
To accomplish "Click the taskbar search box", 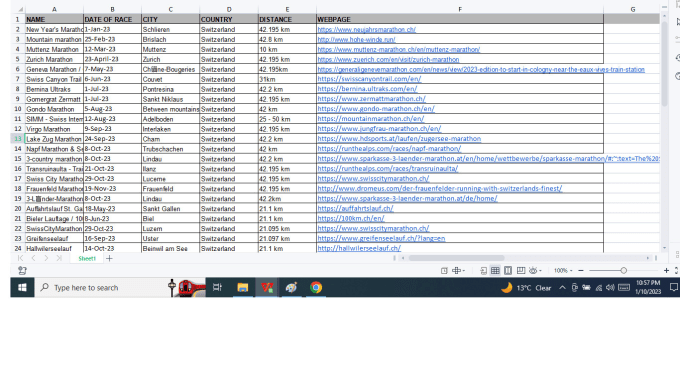I will 121,287.
